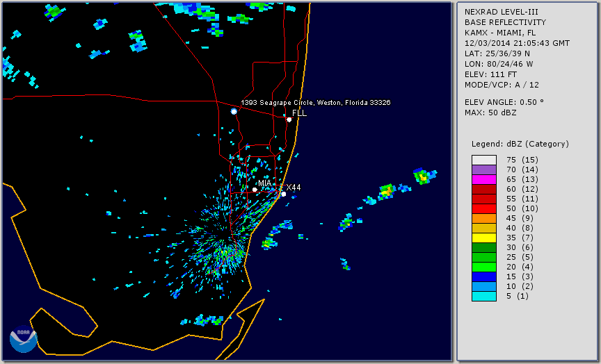This screenshot has height=364, width=601.
Task: Click the FLL airport marker dot
Action: tap(289, 119)
